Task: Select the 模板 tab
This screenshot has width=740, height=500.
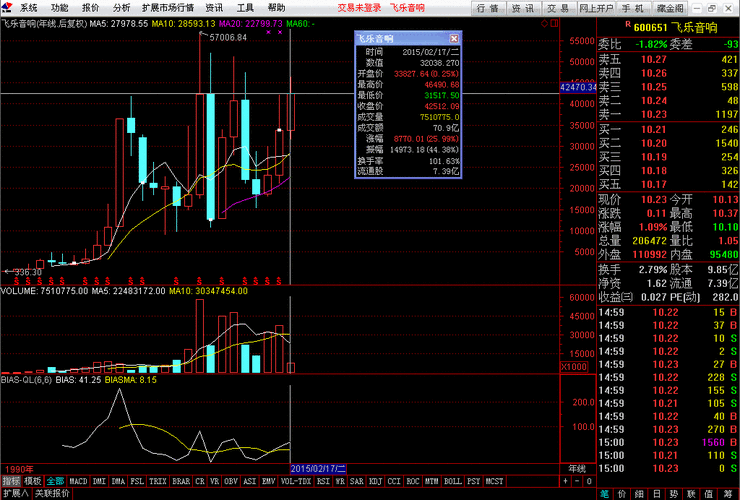Action: 33,481
